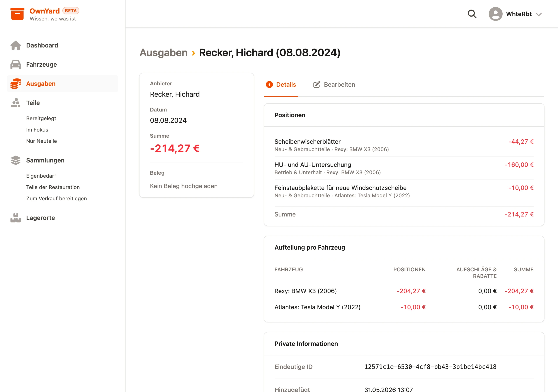
Task: Click Atlantes: Tesla Model Y (2022) table row
Action: pos(404,307)
